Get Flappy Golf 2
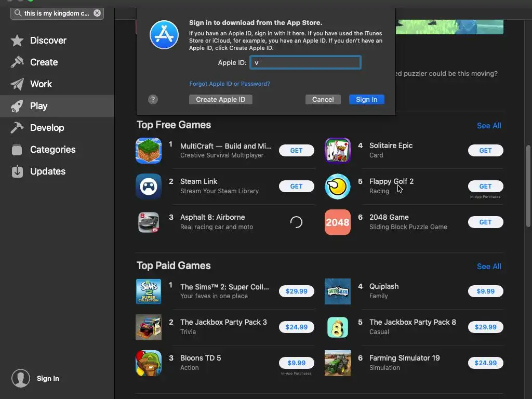Viewport: 532px width, 399px height. click(x=486, y=187)
